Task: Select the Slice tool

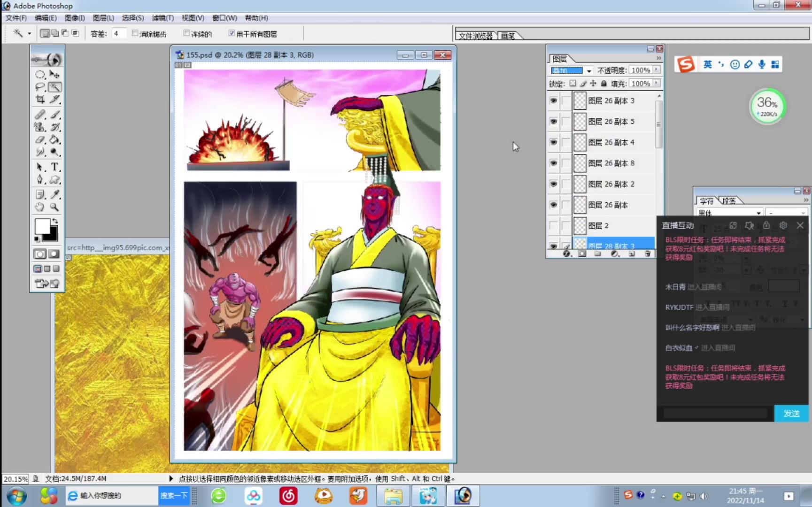Action: coord(55,99)
